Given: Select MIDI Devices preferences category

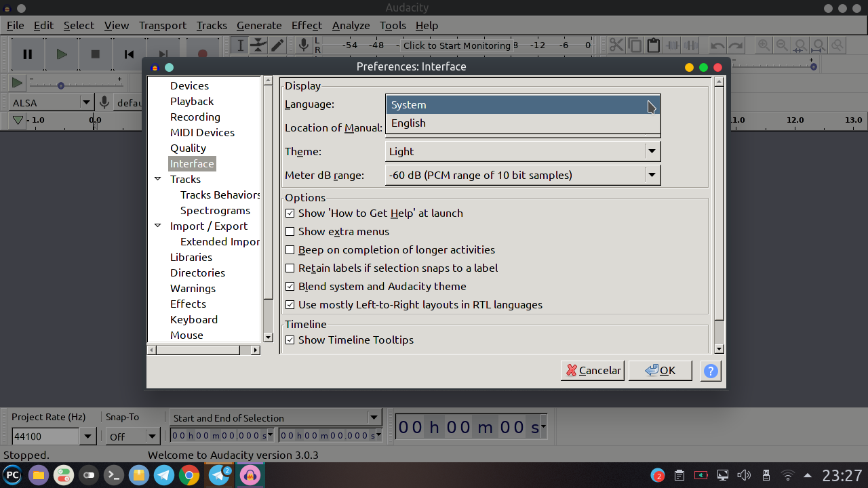Looking at the screenshot, I should coord(202,133).
